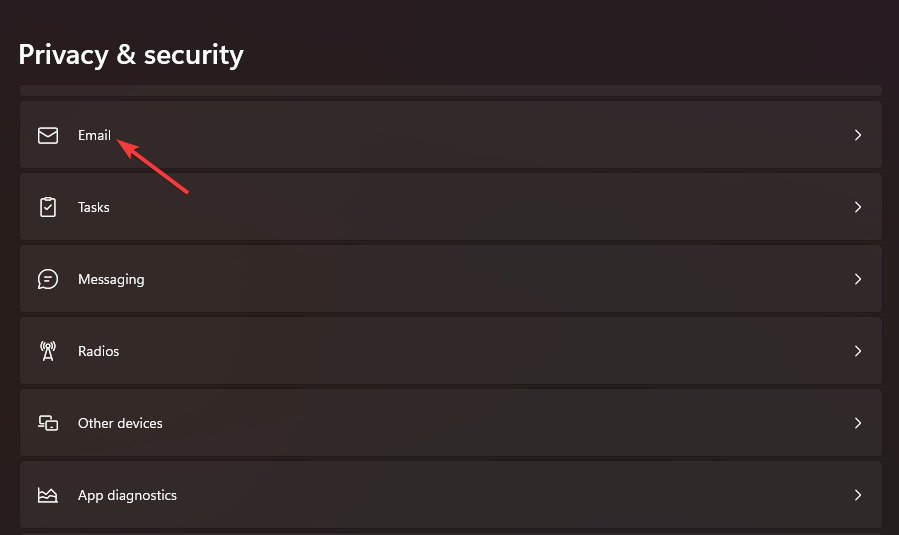The height and width of the screenshot is (535, 899).
Task: Click the Other devices icon
Action: (x=48, y=423)
